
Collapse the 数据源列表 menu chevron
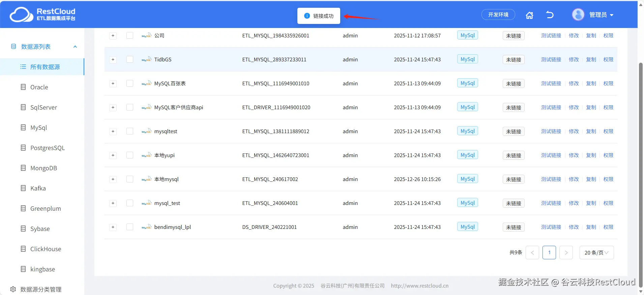(75, 47)
